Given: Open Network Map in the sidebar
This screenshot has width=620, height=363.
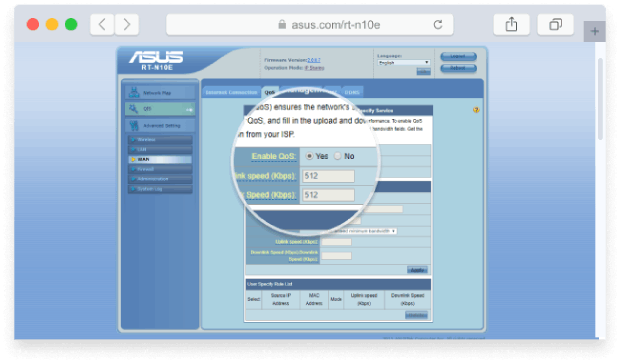Looking at the screenshot, I should click(x=160, y=93).
